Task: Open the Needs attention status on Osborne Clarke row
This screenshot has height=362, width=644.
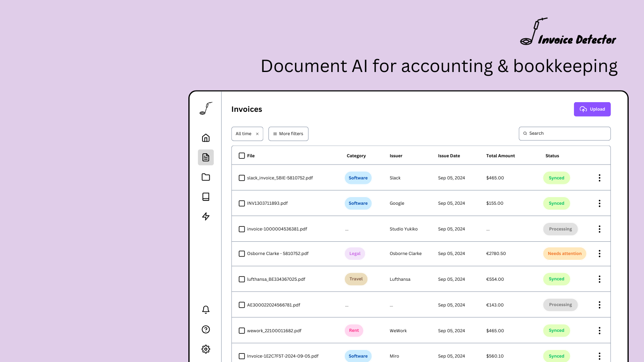Action: pyautogui.click(x=564, y=253)
